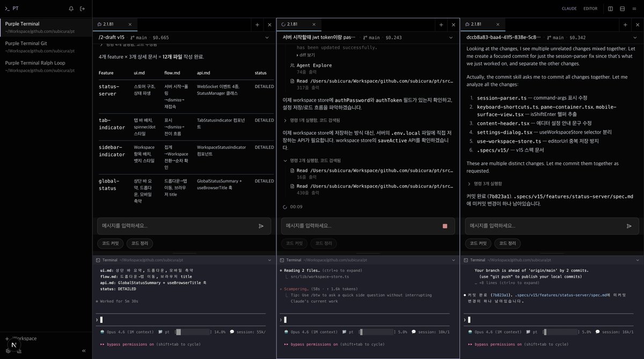Add a new Workspace from sidebar bottom

(21, 339)
